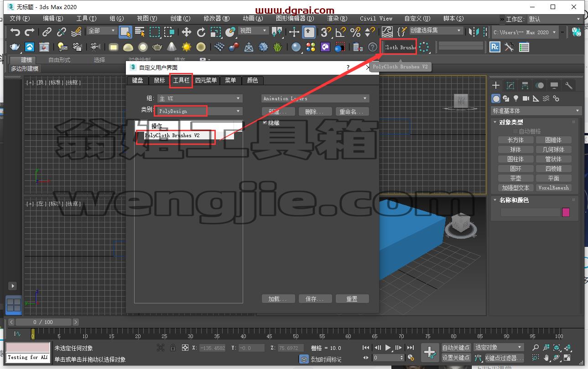Activate the Select Object tool
Viewport: 588px width, 369px height.
[x=125, y=32]
